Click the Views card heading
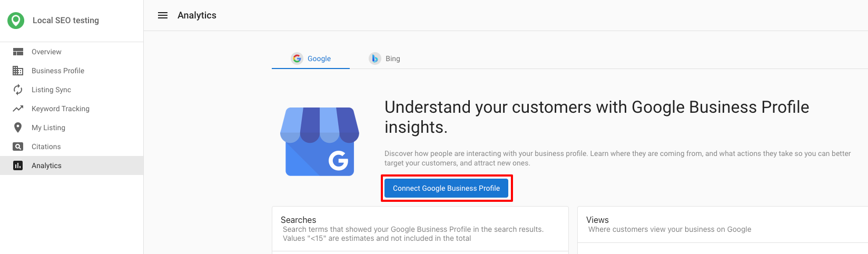868x254 pixels. coord(597,220)
